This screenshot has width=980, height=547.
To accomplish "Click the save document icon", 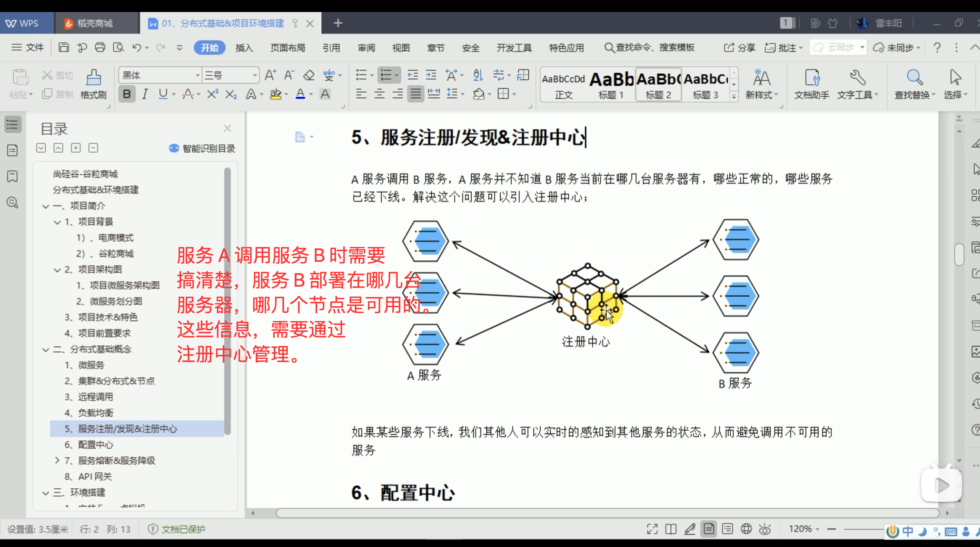I will coord(64,47).
